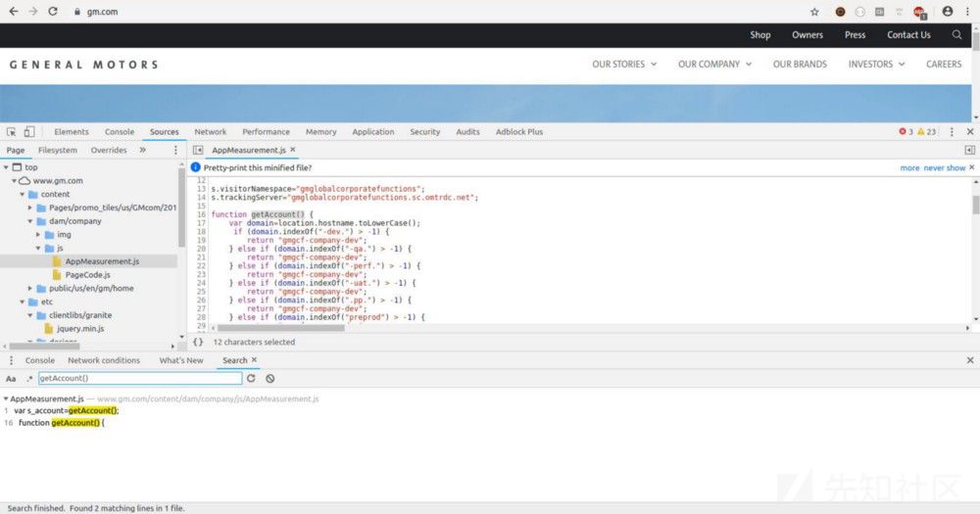
Task: Toggle the debugger sidebar on the right
Action: [969, 150]
